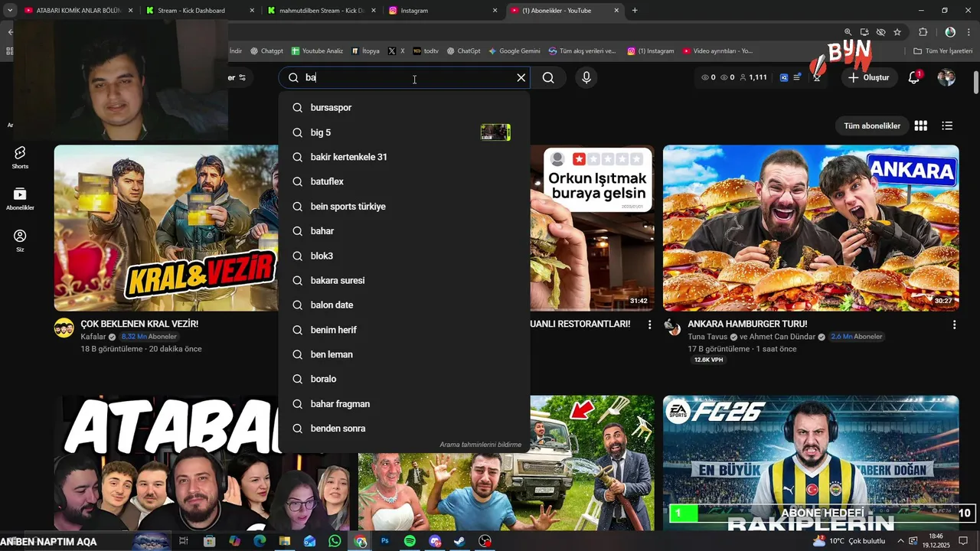This screenshot has height=551, width=980.
Task: Click 'Arama tahminlerini bildirme' link
Action: pyautogui.click(x=480, y=445)
